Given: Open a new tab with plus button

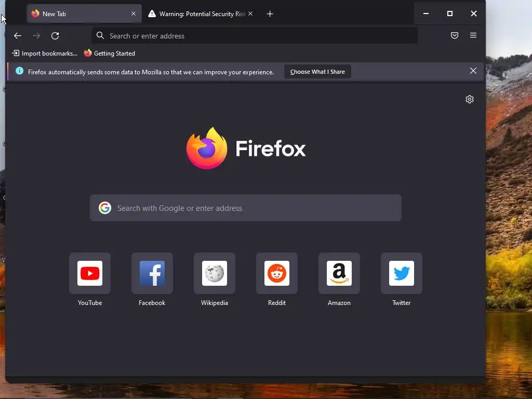Looking at the screenshot, I should pos(270,14).
